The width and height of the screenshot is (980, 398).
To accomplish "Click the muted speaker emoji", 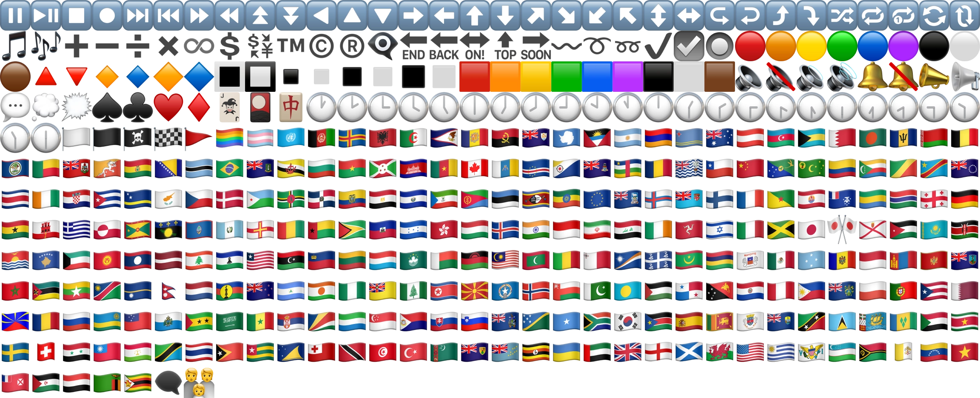I will (781, 77).
